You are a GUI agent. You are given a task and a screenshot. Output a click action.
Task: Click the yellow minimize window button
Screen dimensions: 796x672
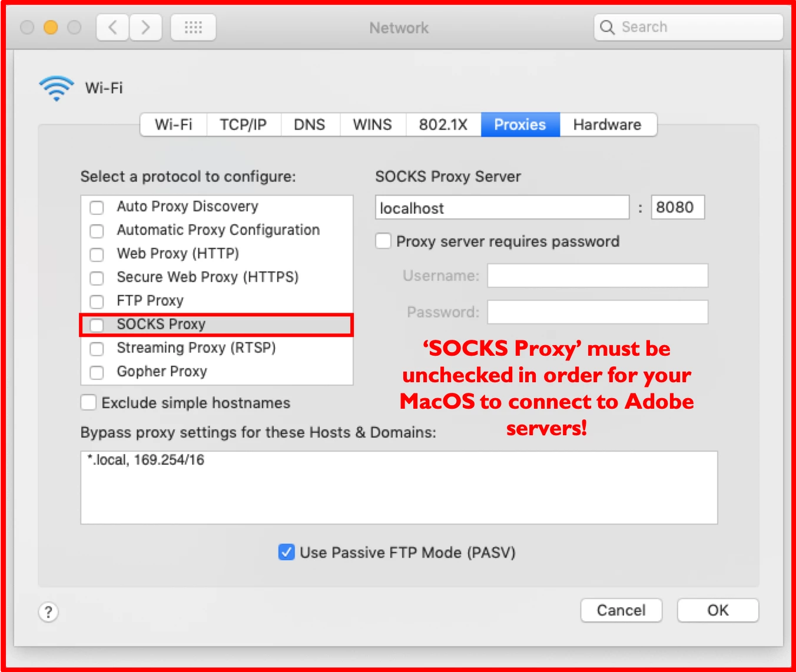click(x=51, y=27)
